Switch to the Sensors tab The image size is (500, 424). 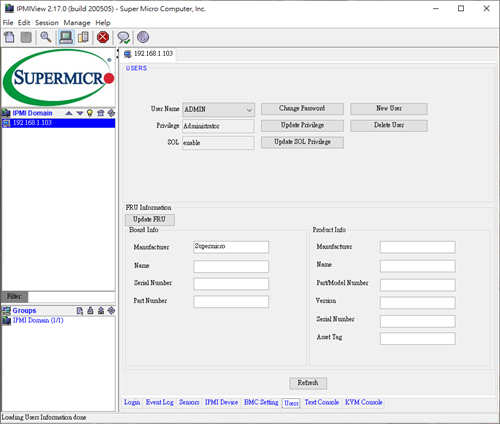tap(189, 402)
